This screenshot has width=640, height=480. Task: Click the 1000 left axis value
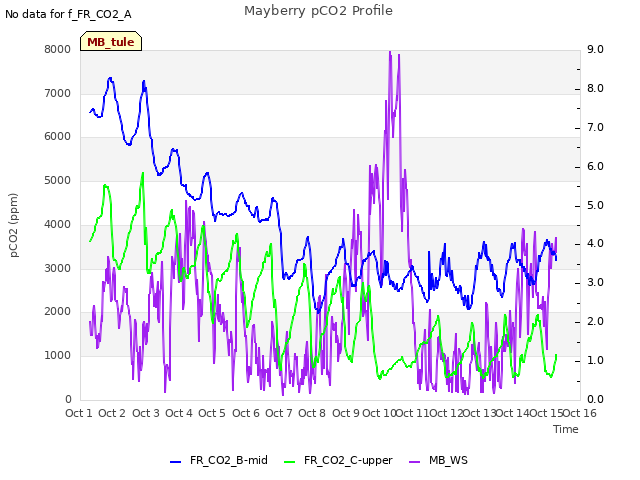point(58,356)
